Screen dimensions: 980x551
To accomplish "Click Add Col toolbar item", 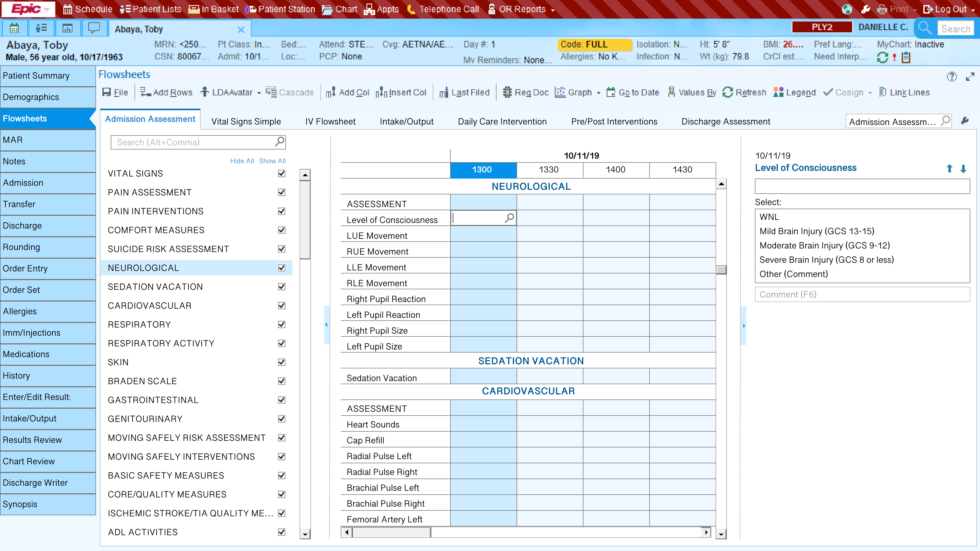I will click(348, 92).
